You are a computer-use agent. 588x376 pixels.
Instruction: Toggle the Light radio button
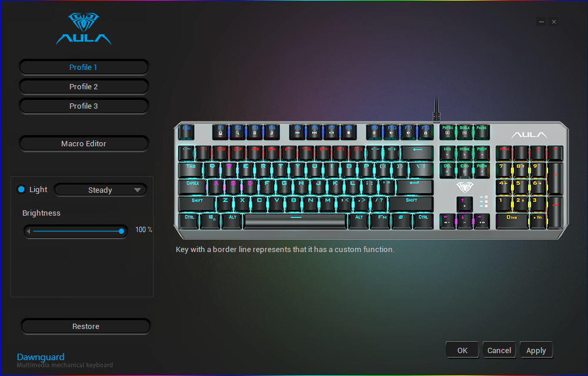click(21, 190)
